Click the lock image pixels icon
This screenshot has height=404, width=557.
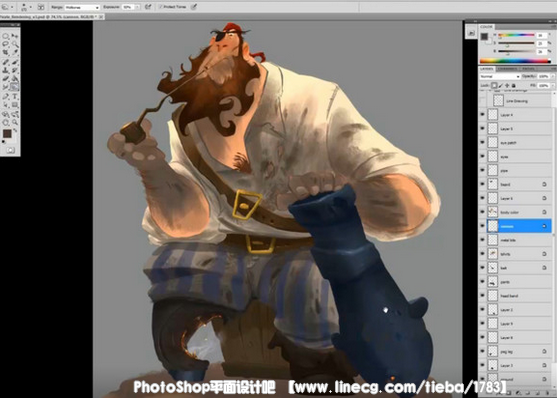pyautogui.click(x=501, y=86)
